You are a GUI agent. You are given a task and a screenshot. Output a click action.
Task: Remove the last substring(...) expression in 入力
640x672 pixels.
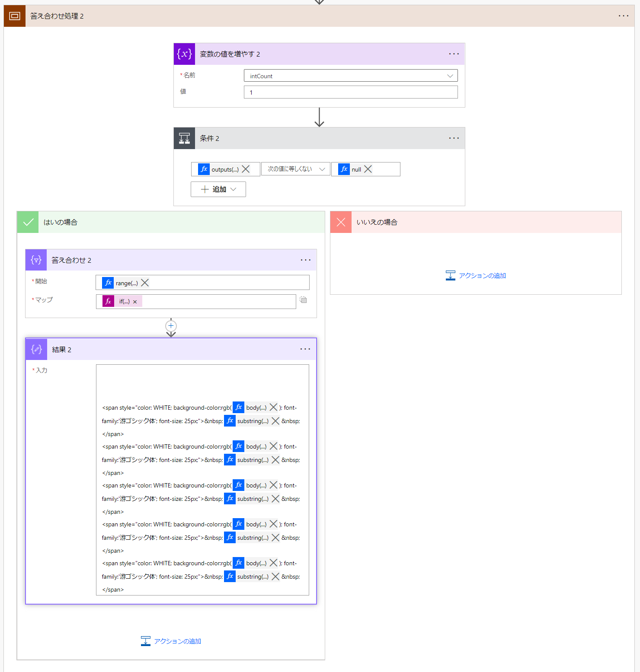[275, 576]
